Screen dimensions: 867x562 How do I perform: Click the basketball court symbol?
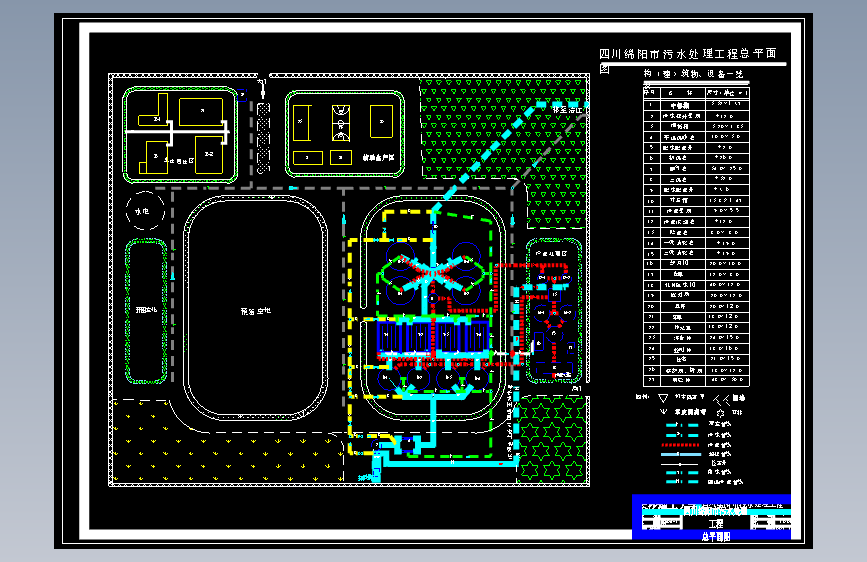point(341,123)
